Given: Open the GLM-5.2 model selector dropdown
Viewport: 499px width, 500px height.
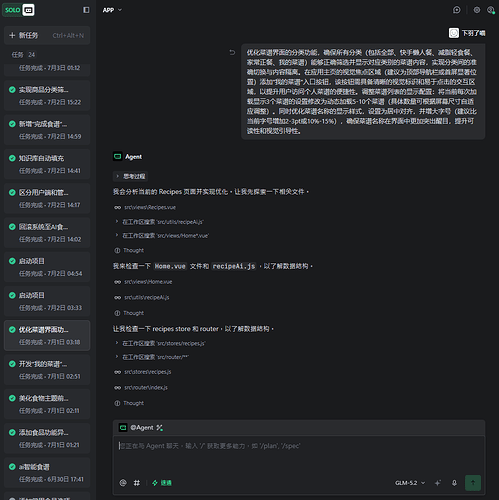Looking at the screenshot, I should tap(410, 483).
